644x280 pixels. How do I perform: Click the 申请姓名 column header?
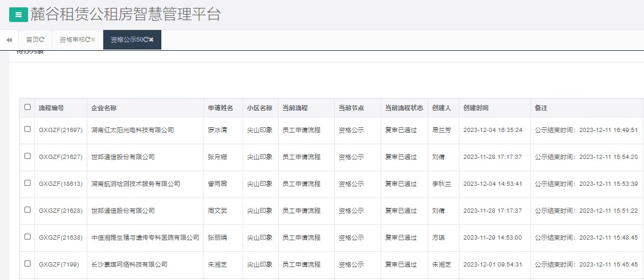tap(221, 108)
